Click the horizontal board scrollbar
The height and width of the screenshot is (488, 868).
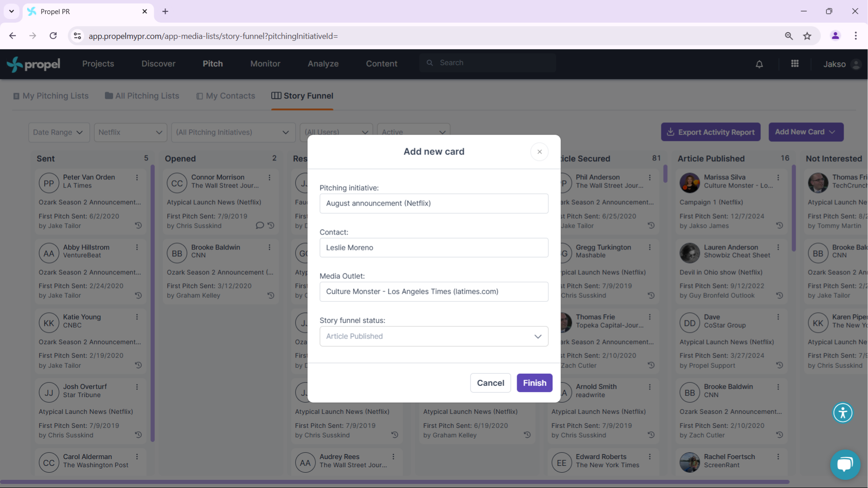coord(395,482)
